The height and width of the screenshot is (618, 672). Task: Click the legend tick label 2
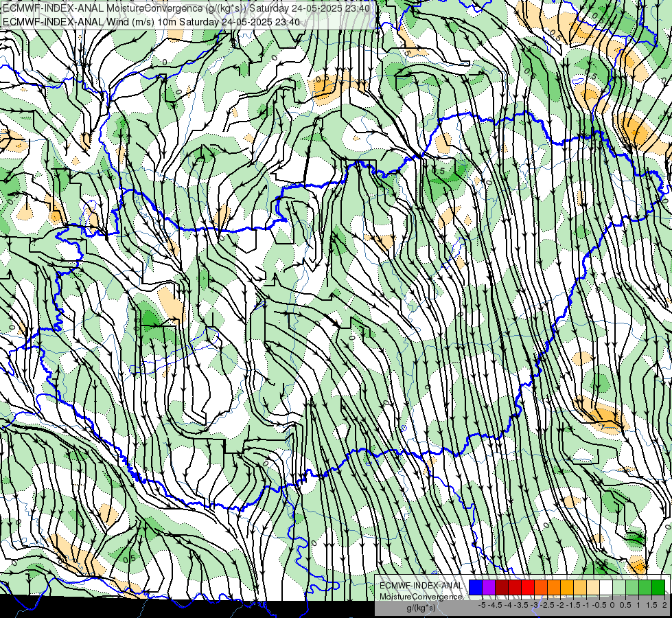[664, 605]
